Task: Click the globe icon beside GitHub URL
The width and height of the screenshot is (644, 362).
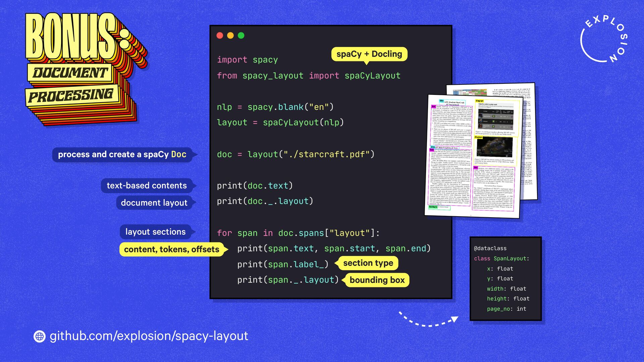Action: [40, 336]
